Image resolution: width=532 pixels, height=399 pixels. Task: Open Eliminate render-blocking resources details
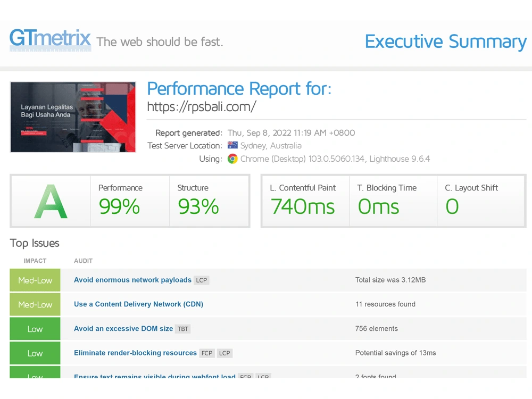coord(135,353)
